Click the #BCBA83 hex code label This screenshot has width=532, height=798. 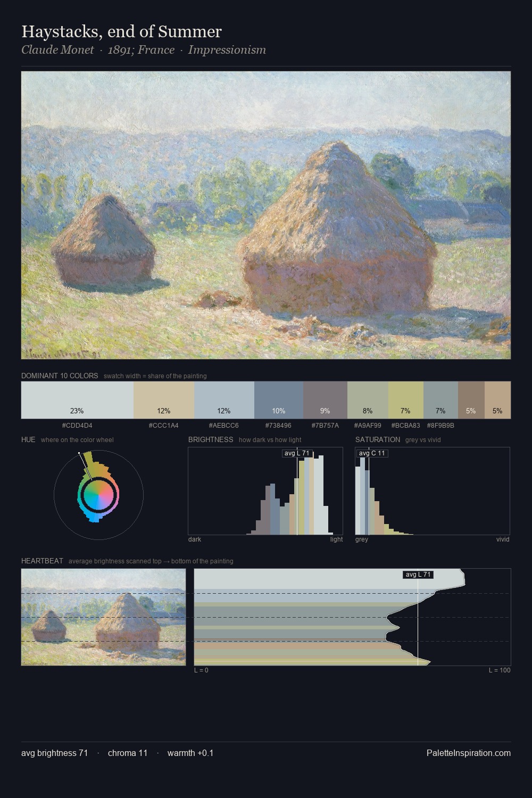[x=405, y=426]
